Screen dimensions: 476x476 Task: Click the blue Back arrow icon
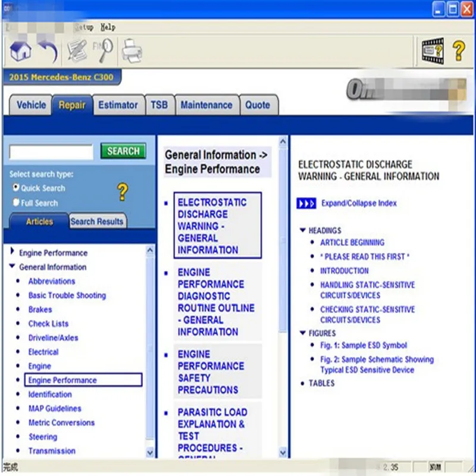click(48, 51)
